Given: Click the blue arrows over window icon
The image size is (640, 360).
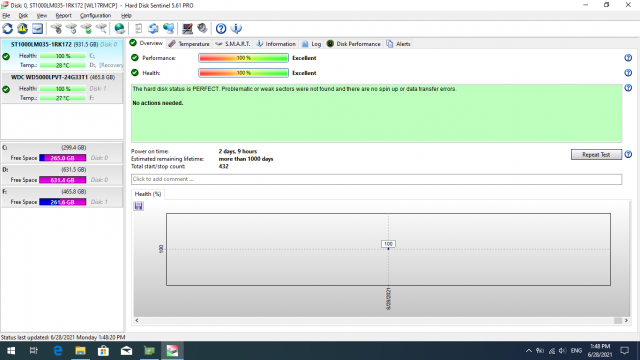Looking at the screenshot, I should click(x=153, y=29).
